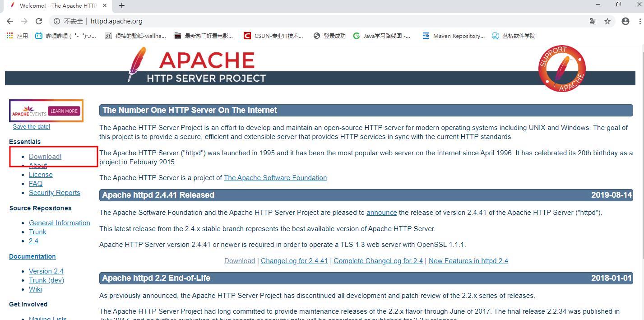Click the 2019-08-14 release date
644x320 pixels.
[x=612, y=195]
